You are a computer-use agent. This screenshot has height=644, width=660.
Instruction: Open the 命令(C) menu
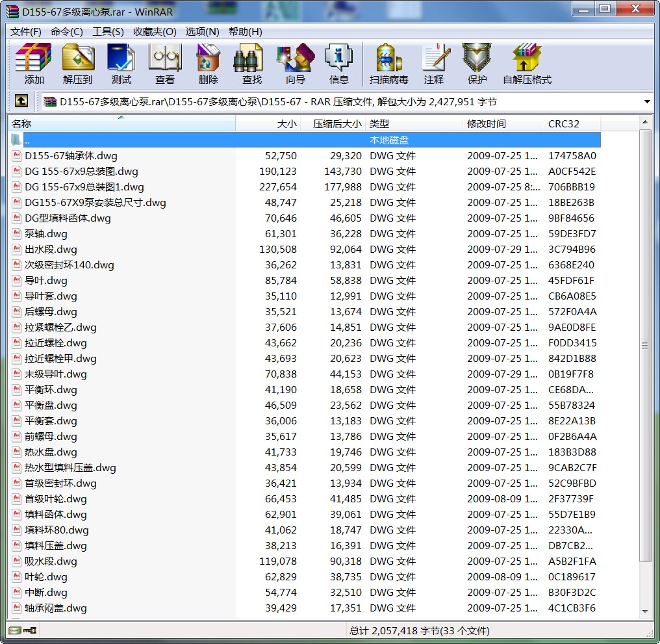click(x=66, y=32)
